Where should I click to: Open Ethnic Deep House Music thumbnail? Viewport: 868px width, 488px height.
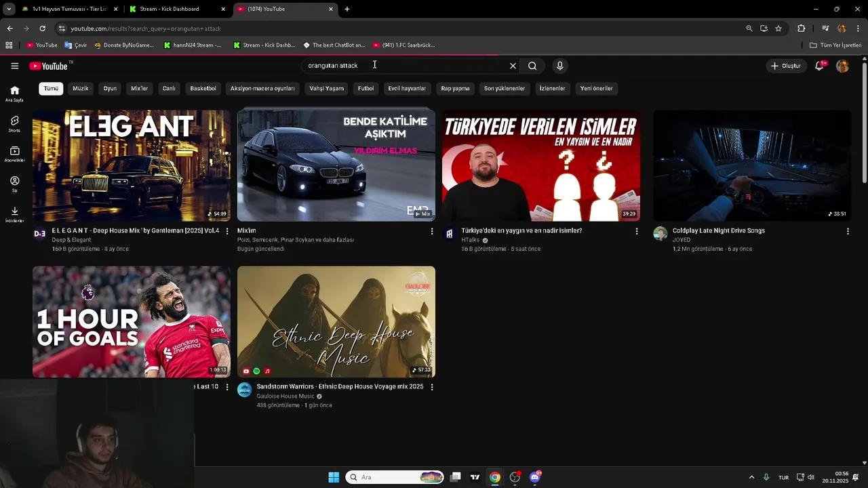pyautogui.click(x=336, y=322)
